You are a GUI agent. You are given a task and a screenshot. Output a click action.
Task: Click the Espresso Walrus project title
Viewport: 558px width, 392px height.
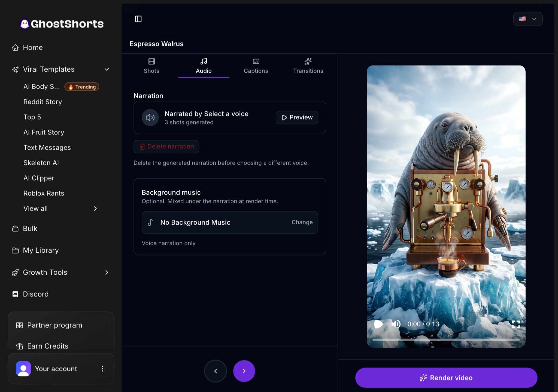[157, 44]
